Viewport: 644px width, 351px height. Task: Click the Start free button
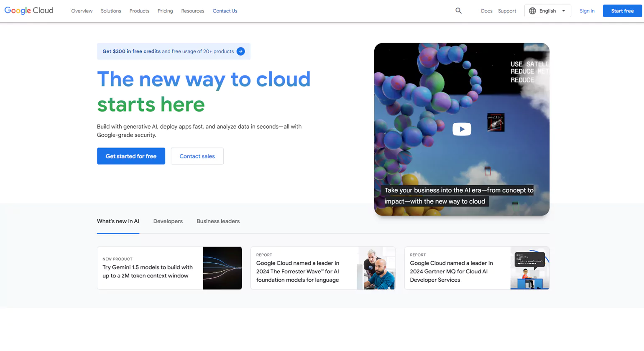click(x=622, y=10)
